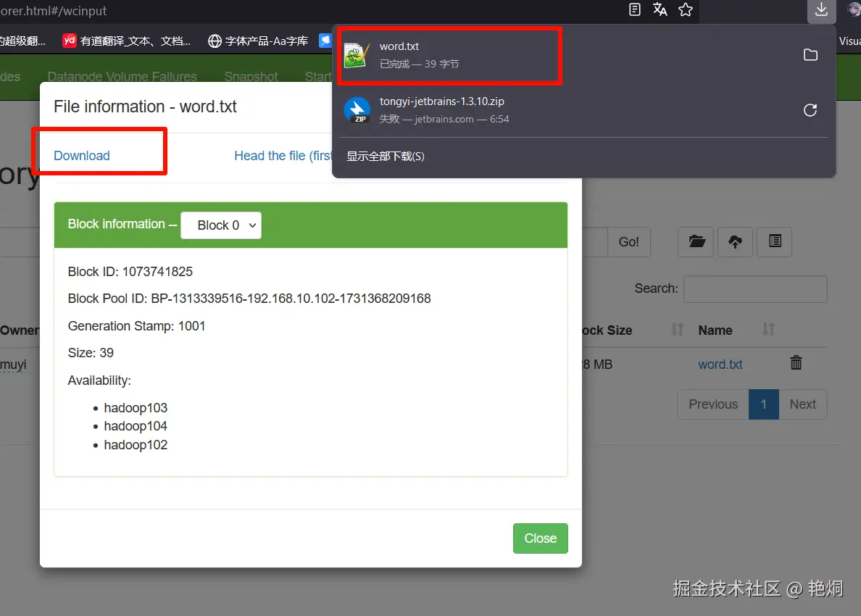Show word.txt download in folder
This screenshot has width=861, height=616.
810,55
